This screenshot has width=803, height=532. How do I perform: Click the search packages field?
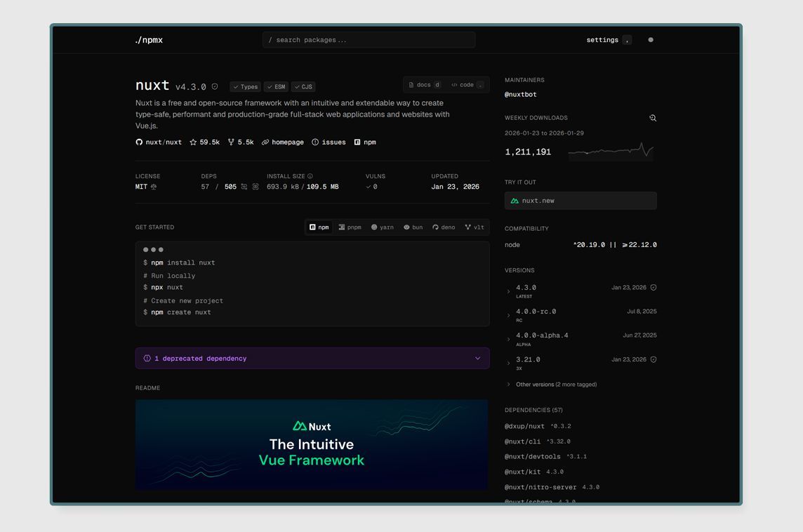click(369, 40)
